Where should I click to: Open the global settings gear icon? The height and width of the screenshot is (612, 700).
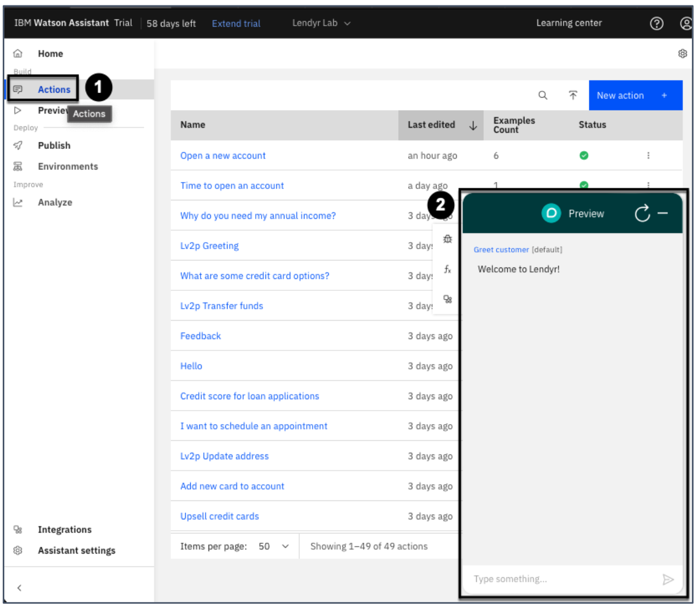[x=683, y=53]
